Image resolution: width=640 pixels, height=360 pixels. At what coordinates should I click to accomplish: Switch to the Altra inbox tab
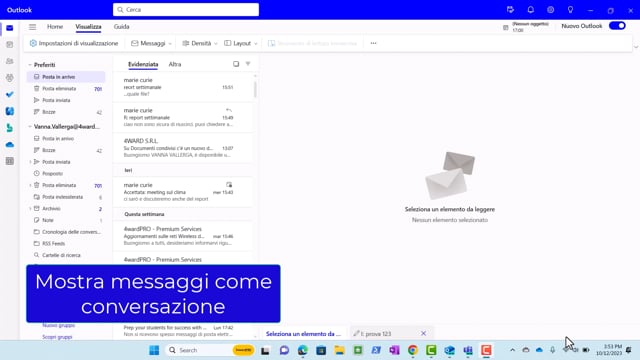pyautogui.click(x=175, y=64)
